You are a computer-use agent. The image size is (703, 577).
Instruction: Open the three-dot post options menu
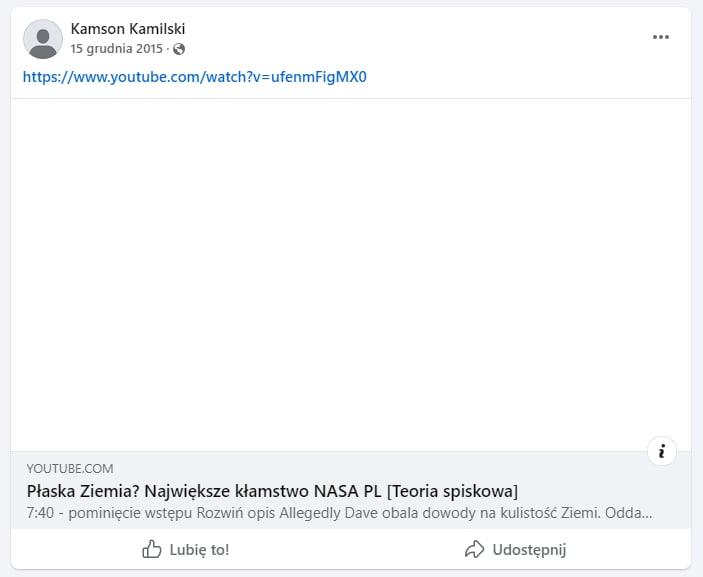pos(660,37)
